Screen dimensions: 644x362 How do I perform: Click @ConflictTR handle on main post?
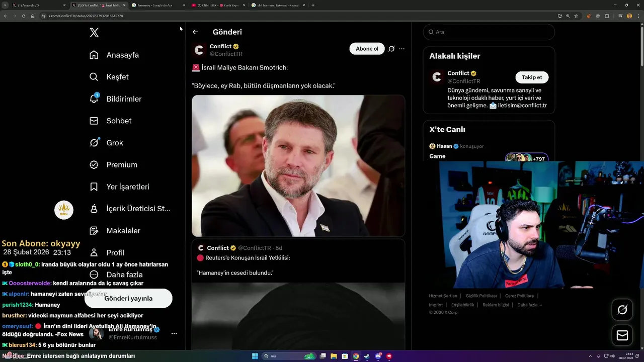point(226,54)
